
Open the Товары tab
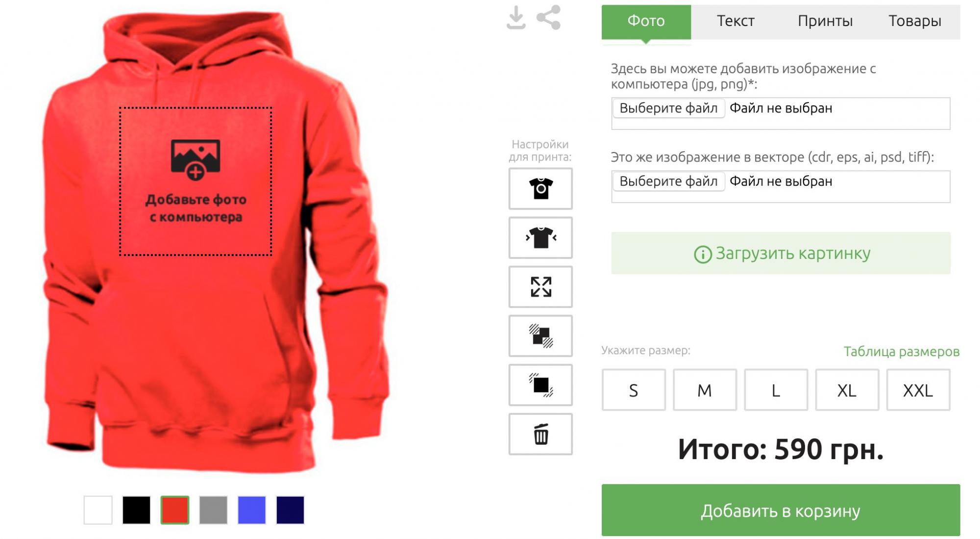pos(915,21)
